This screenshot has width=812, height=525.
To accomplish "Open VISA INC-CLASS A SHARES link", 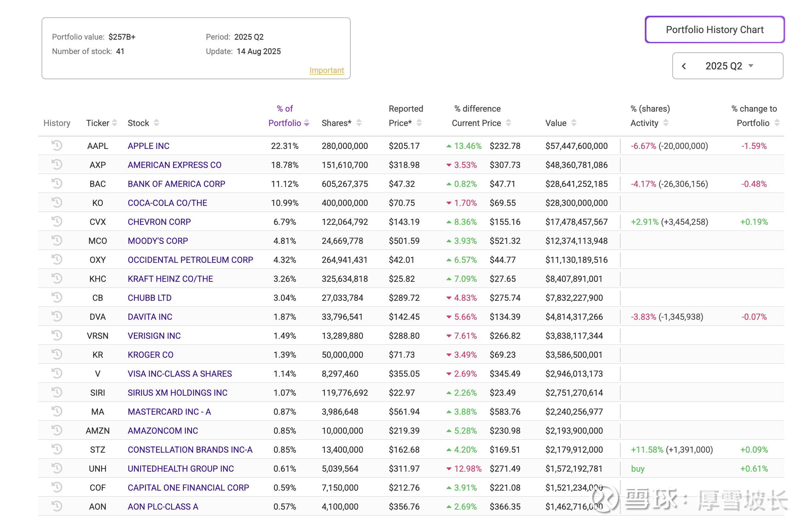I will 180,374.
